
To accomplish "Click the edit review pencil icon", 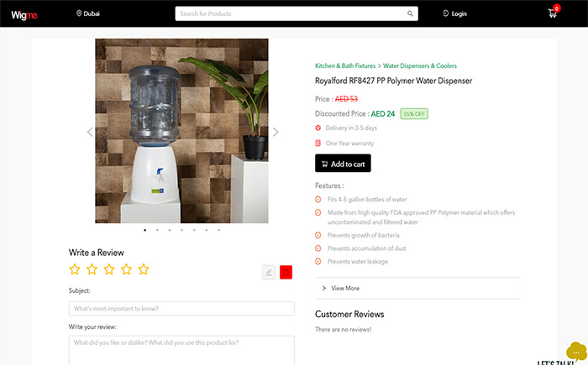I will coord(269,273).
